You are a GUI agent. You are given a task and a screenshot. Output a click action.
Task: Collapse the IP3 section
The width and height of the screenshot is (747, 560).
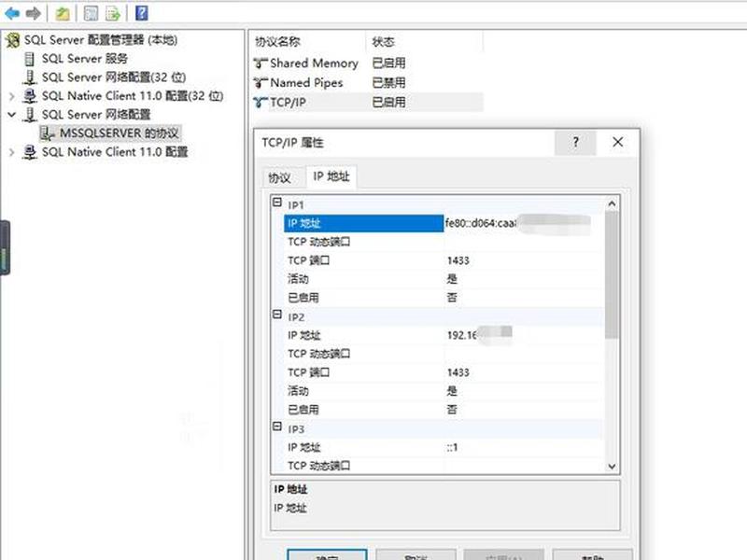pyautogui.click(x=277, y=427)
